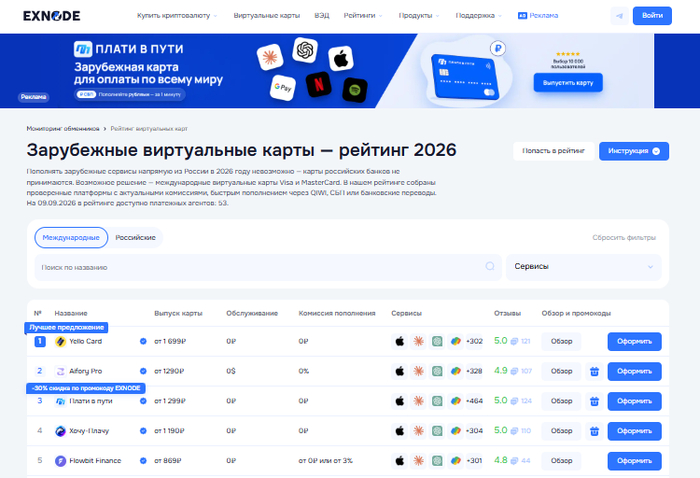The height and width of the screenshot is (478, 700).
Task: Click the Лучшее предложение badge
Action: pos(67,328)
